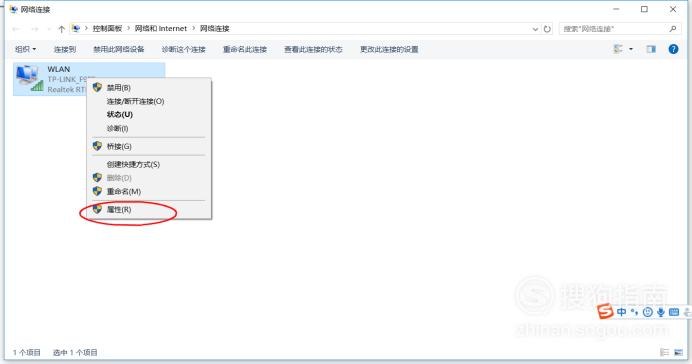The image size is (692, 364).
Task: Open the IME emoji face icon
Action: click(647, 312)
